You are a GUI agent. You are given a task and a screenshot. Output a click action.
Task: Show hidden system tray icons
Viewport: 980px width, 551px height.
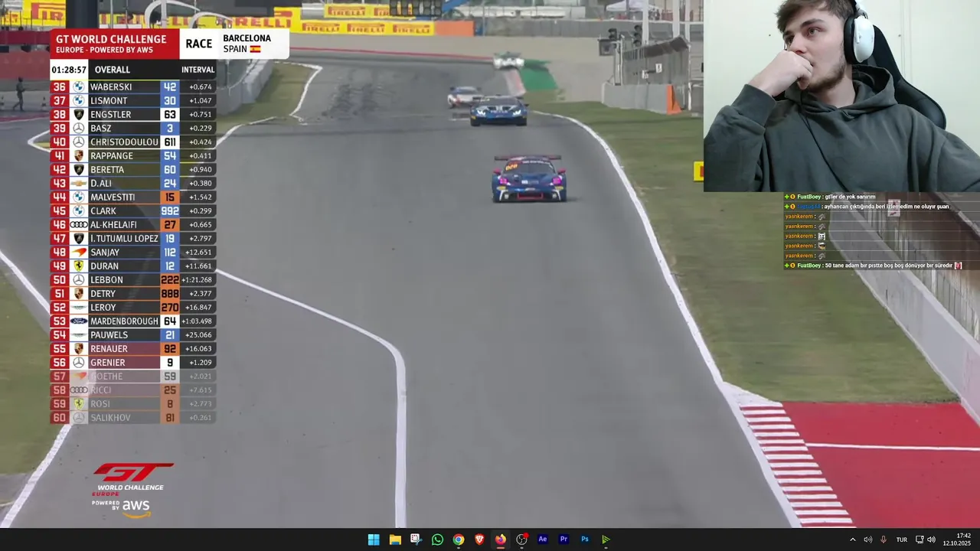coord(853,540)
